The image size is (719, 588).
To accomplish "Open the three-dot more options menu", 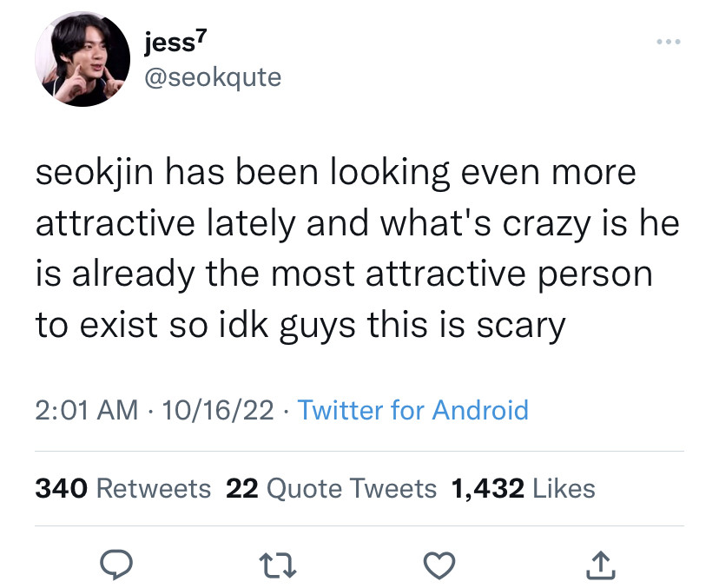I will (x=668, y=42).
